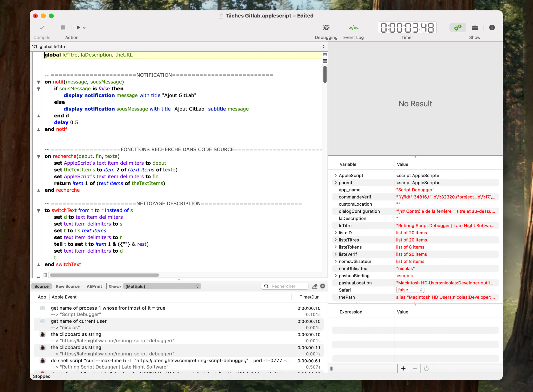Click the editor vertical scrollbar thumb

click(325, 74)
